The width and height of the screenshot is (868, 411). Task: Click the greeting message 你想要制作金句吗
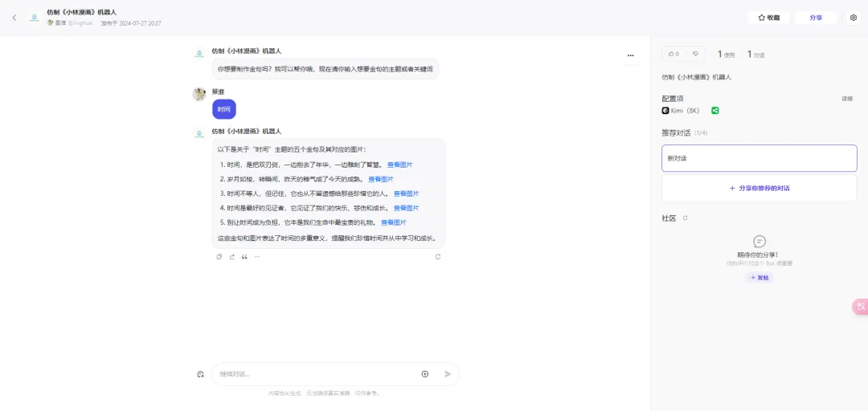pos(325,68)
